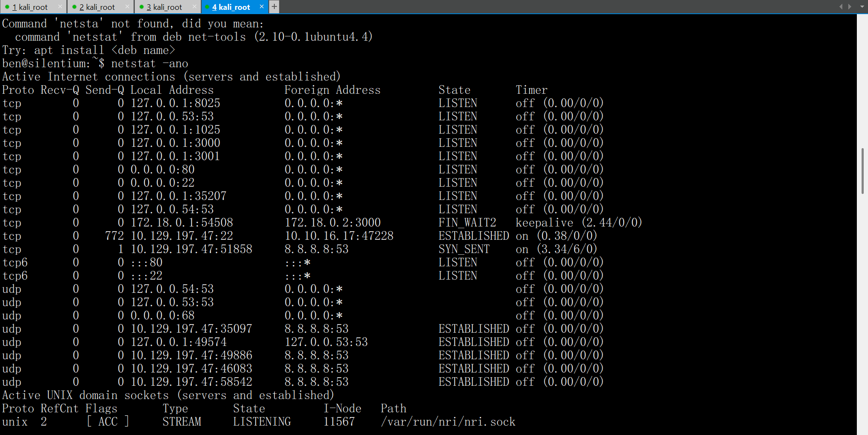Close the active 4 kali_root tab

click(262, 6)
